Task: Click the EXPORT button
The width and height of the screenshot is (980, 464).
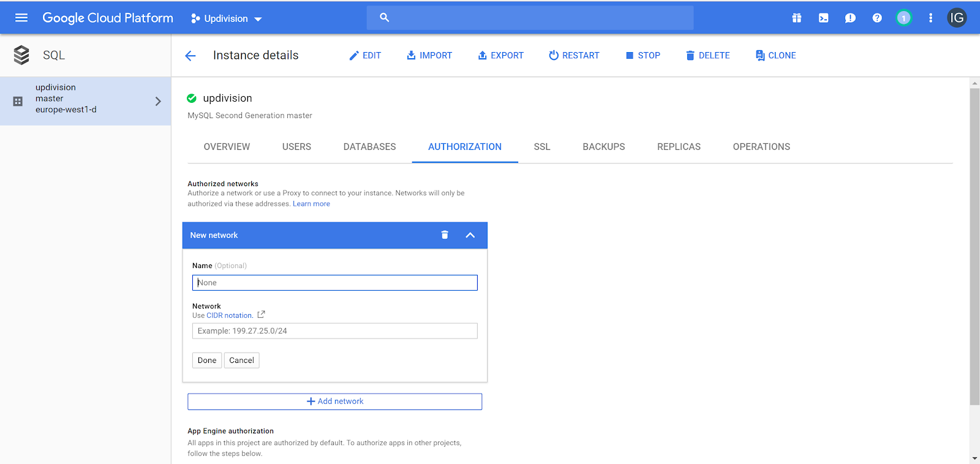Action: click(500, 55)
